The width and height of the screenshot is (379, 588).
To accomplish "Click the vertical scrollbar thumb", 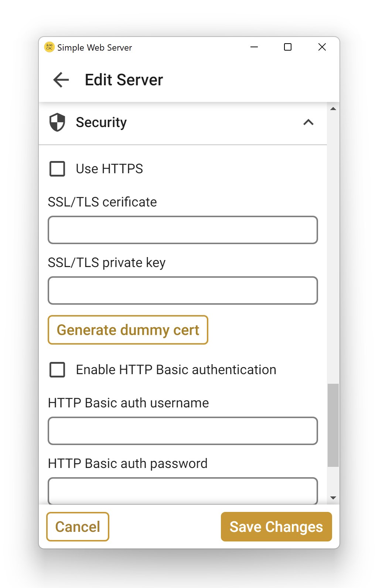I will pyautogui.click(x=333, y=425).
